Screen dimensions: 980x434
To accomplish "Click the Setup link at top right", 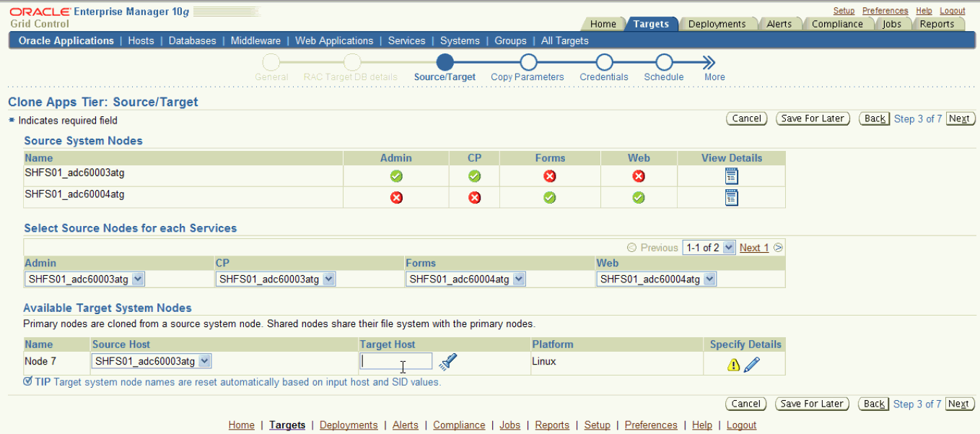I will tap(844, 11).
